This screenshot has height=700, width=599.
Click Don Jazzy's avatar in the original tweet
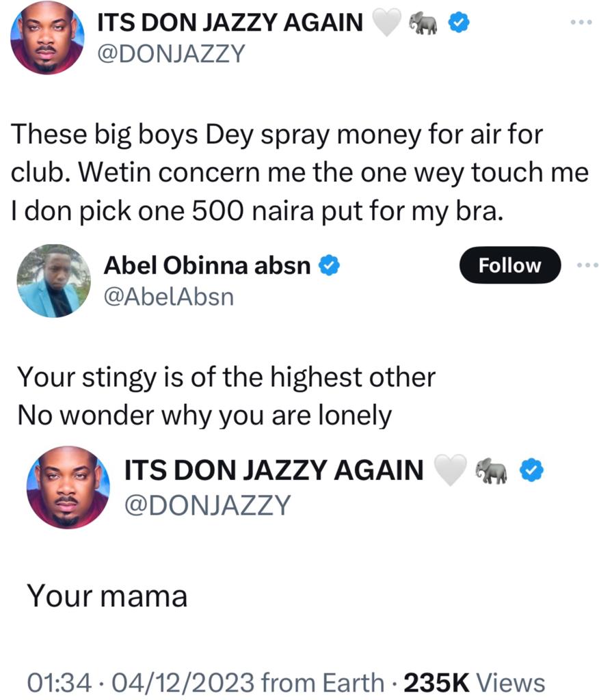click(47, 38)
